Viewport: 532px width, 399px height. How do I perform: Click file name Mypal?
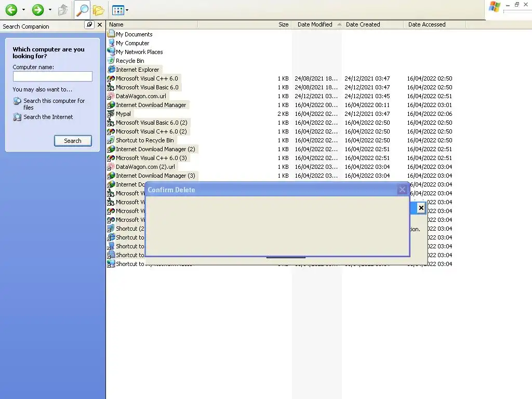[123, 114]
